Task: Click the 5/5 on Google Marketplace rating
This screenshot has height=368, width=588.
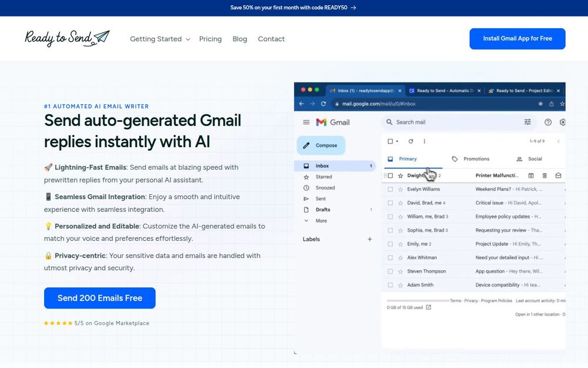Action: click(x=96, y=323)
